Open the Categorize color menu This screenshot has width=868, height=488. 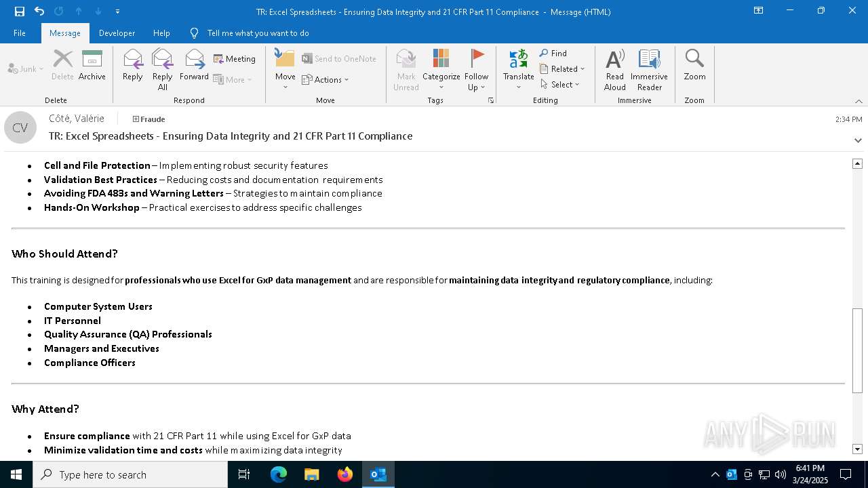coord(441,70)
